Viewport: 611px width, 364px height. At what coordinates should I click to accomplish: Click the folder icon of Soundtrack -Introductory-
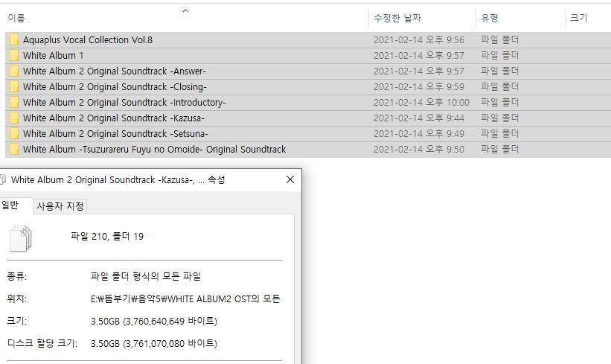(14, 102)
